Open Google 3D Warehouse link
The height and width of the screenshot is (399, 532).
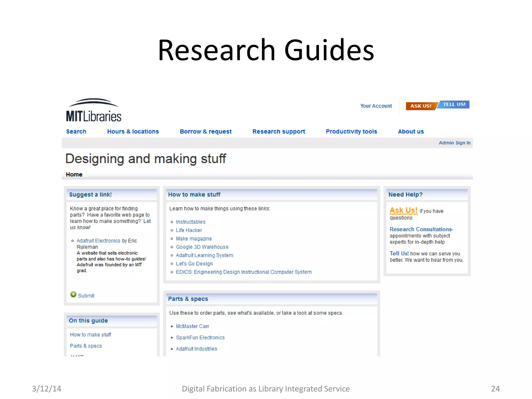pyautogui.click(x=202, y=247)
